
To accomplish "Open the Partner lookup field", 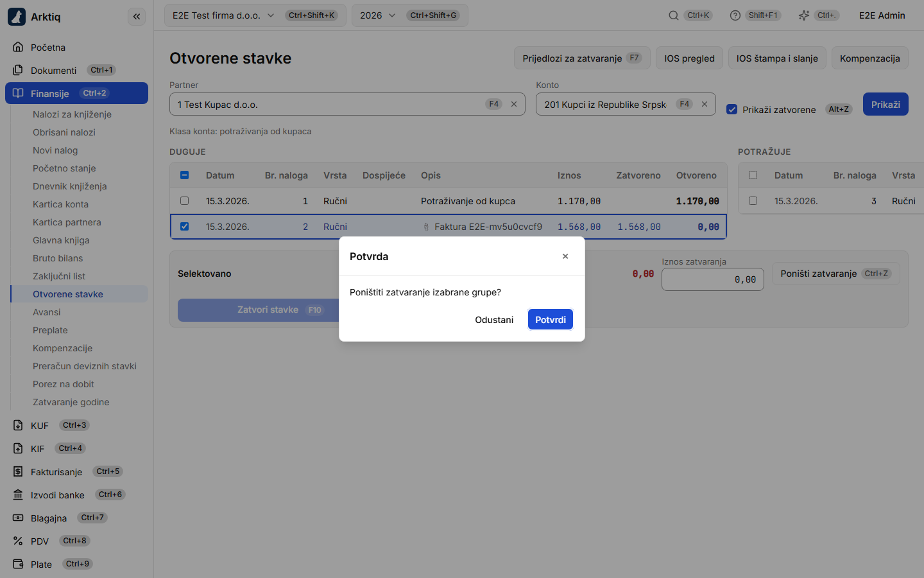I will (347, 104).
